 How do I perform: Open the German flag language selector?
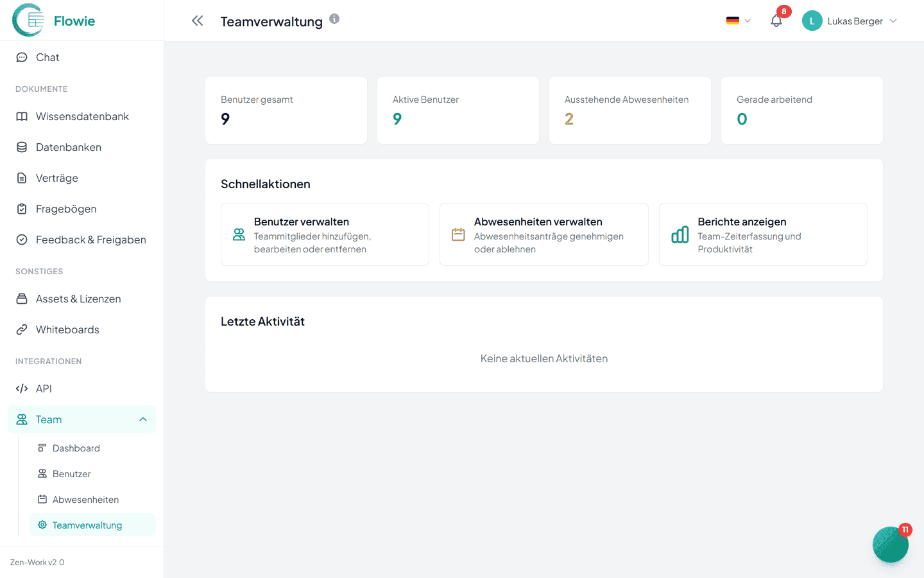[738, 21]
